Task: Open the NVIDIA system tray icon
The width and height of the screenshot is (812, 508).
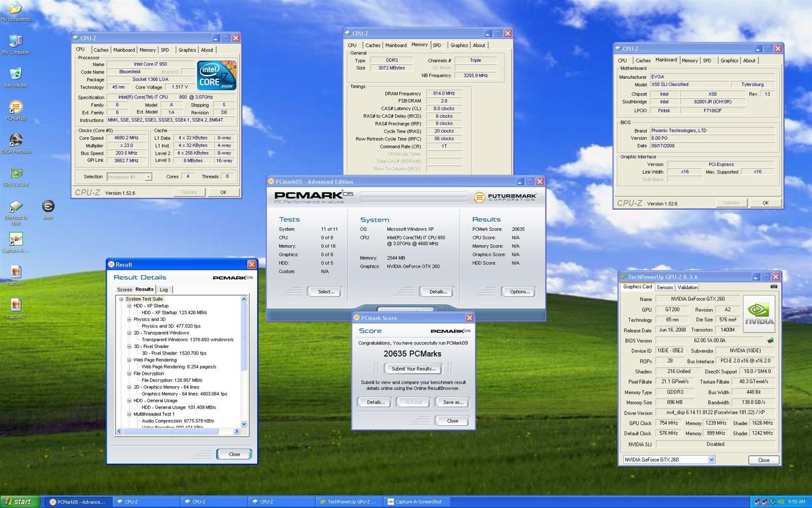Action: pyautogui.click(x=780, y=502)
